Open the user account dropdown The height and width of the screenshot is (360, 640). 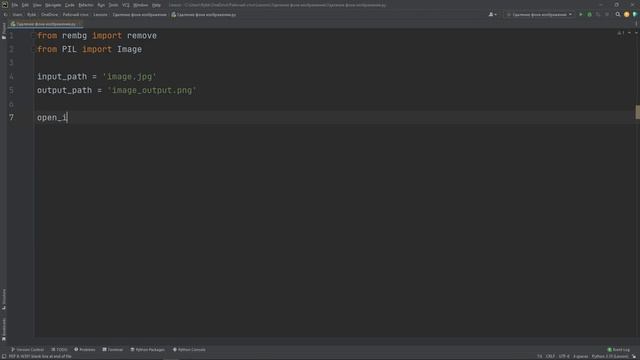click(493, 15)
